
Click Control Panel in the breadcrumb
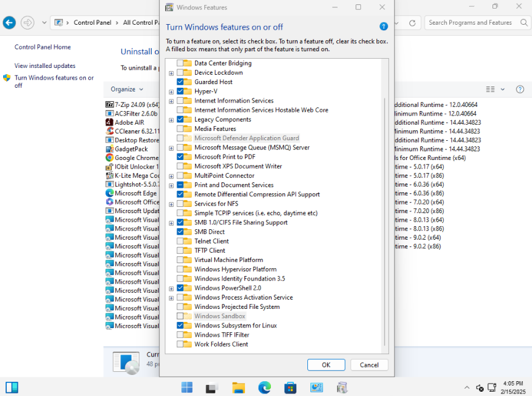[93, 23]
